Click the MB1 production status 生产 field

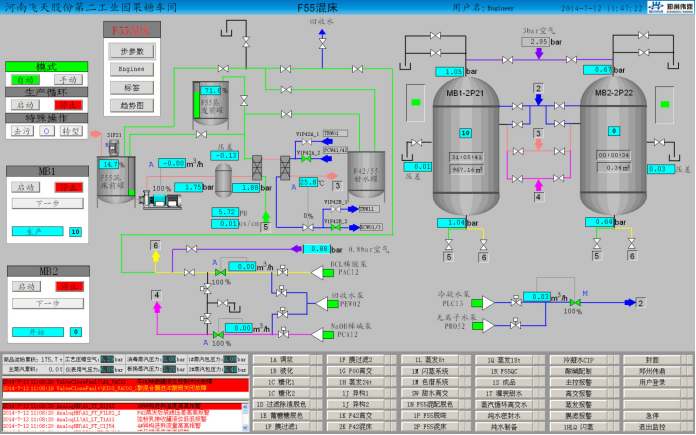[x=37, y=231]
